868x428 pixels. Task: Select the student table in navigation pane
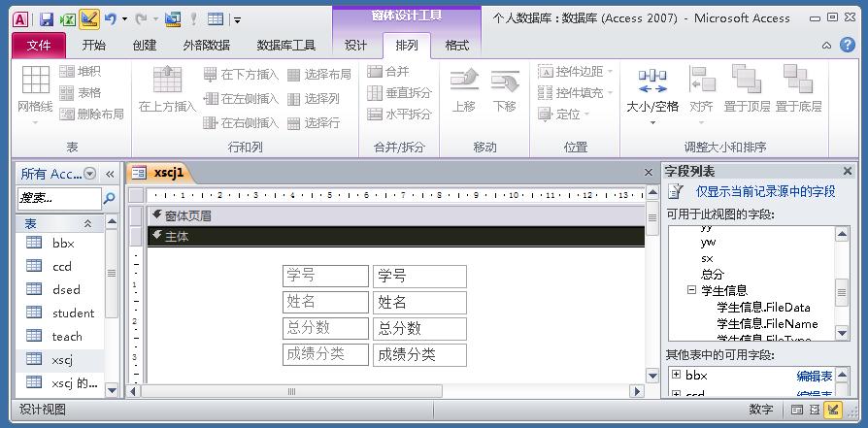pos(60,313)
